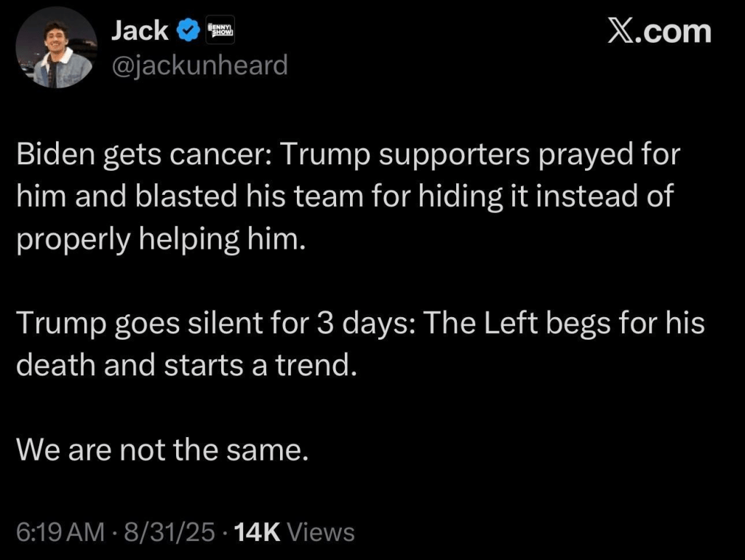The width and height of the screenshot is (745, 560).
Task: Click the display name "Jack"
Action: [x=140, y=31]
